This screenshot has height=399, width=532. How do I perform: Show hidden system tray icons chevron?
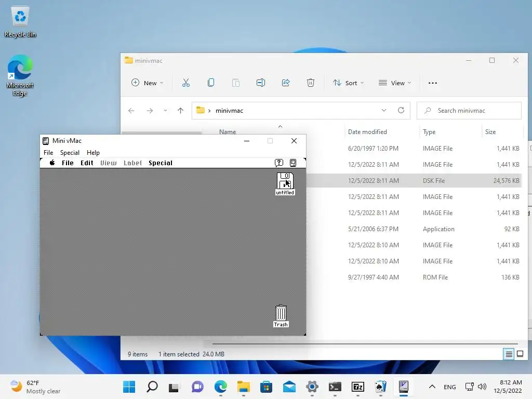point(432,387)
